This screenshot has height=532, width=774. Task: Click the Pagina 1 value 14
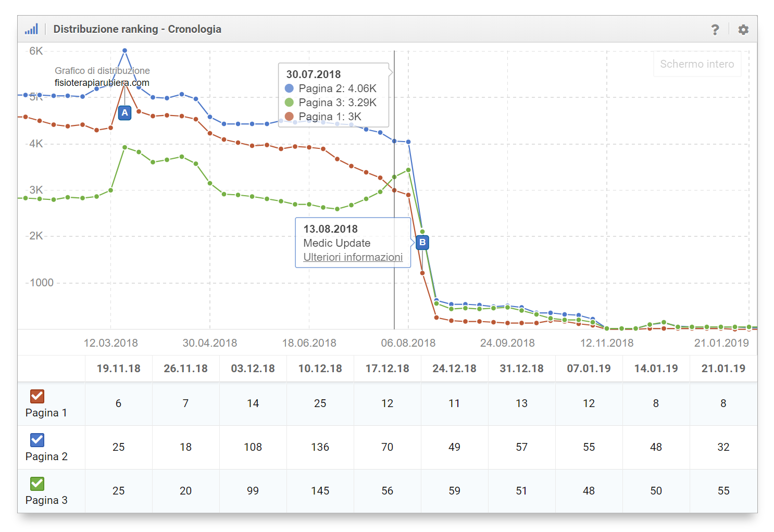[253, 403]
